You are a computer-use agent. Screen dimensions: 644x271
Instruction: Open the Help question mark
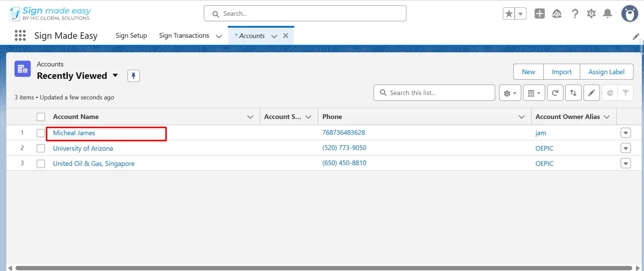(x=575, y=13)
